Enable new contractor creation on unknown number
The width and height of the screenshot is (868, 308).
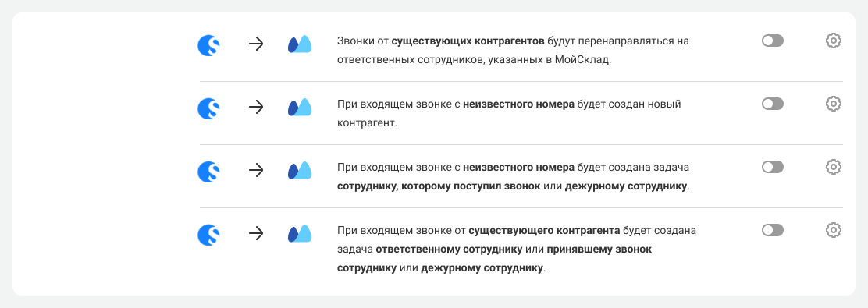pos(773,104)
